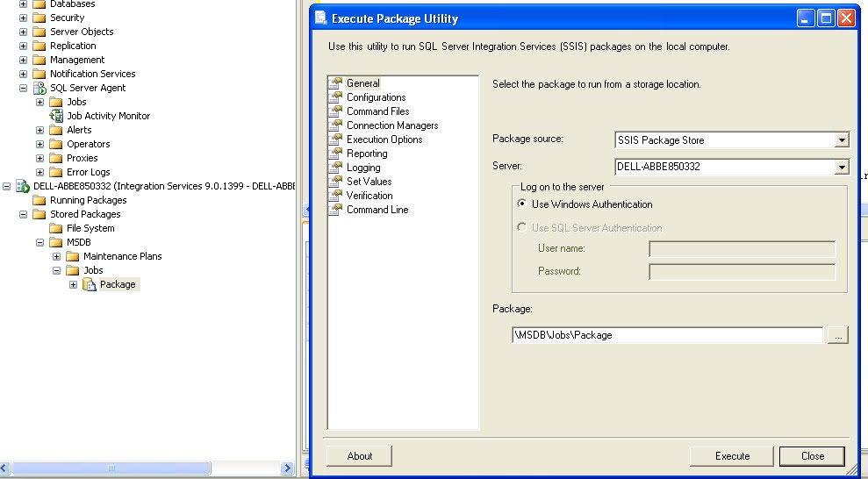Click the Alerts folder icon
The height and width of the screenshot is (479, 868).
55,130
